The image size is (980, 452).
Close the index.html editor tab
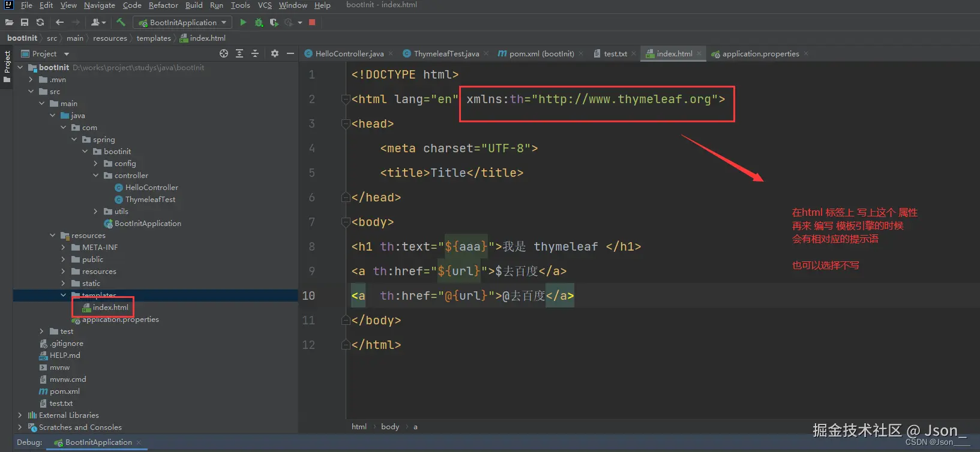point(699,53)
